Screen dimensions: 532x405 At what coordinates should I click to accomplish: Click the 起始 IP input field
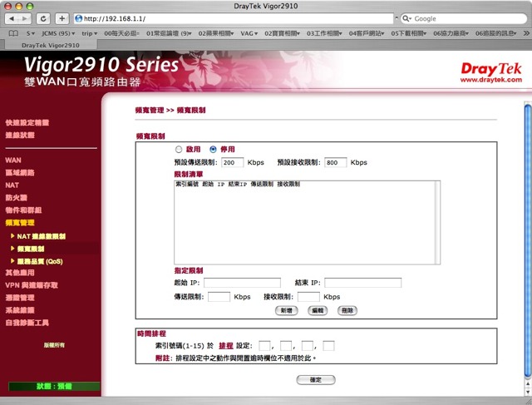point(242,283)
